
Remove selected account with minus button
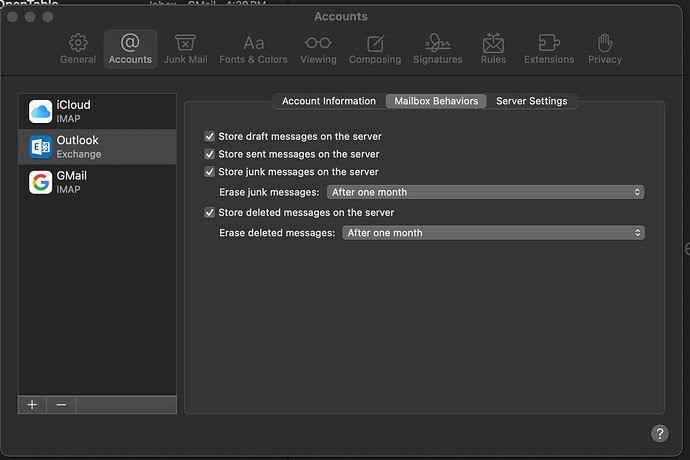[61, 405]
